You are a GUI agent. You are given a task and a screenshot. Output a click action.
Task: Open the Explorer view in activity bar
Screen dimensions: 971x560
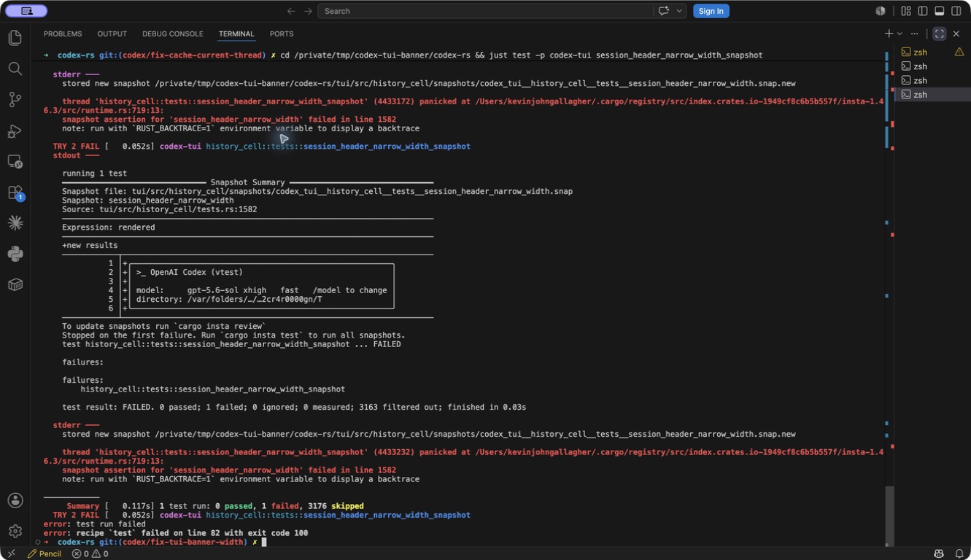click(15, 37)
